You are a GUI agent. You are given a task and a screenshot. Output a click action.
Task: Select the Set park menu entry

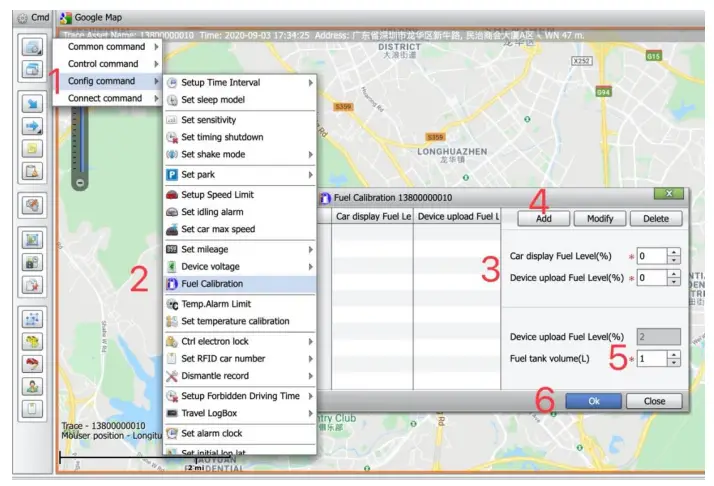coord(240,174)
